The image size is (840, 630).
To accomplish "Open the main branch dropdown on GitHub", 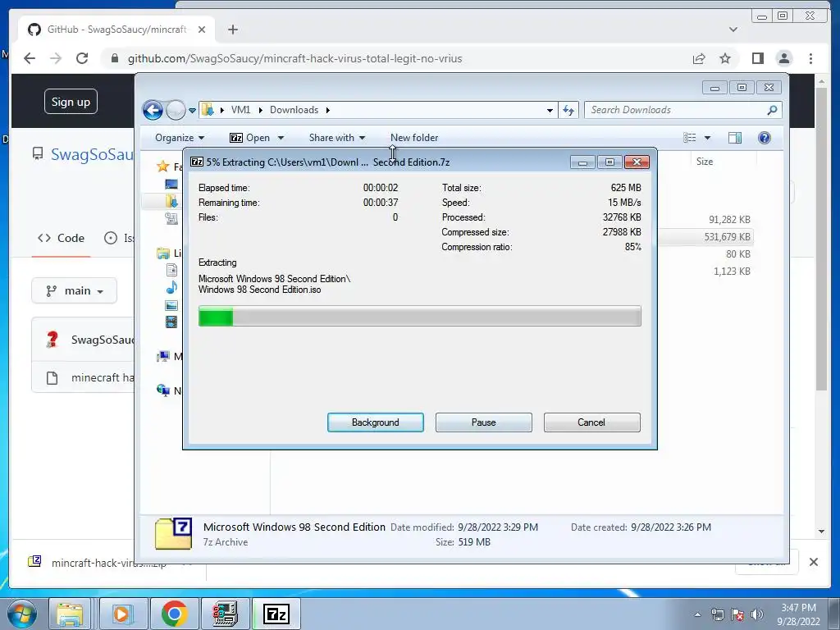I will 74,291.
